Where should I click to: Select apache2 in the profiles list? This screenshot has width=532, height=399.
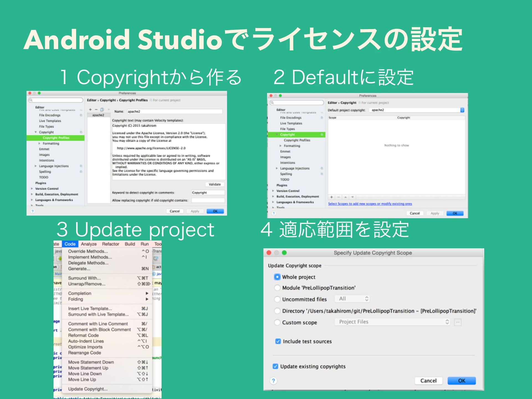98,115
